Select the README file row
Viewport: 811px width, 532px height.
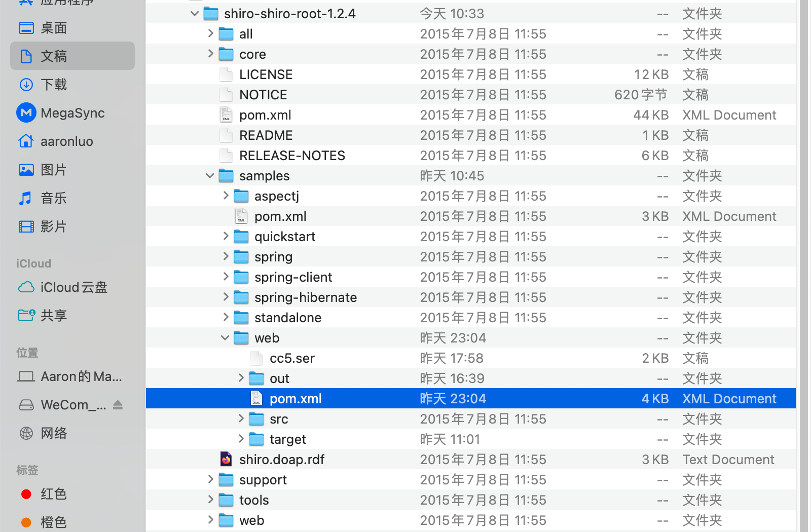coord(471,135)
